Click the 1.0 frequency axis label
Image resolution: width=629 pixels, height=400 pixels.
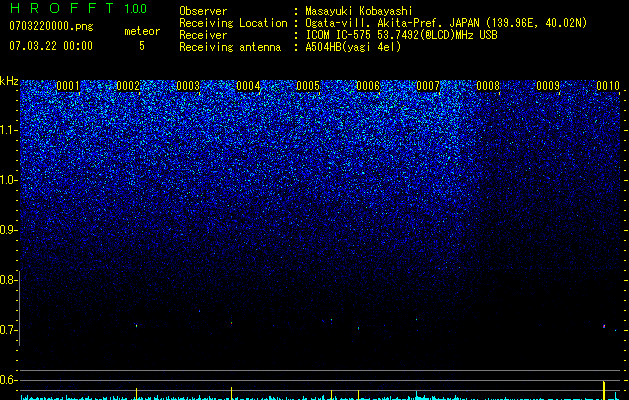click(9, 180)
